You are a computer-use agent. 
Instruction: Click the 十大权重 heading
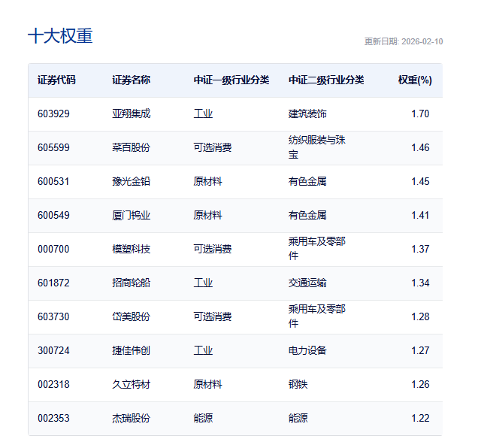click(x=60, y=36)
